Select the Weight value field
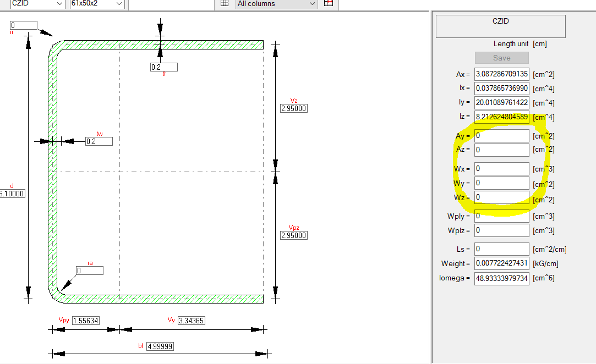The width and height of the screenshot is (596, 364). (501, 263)
